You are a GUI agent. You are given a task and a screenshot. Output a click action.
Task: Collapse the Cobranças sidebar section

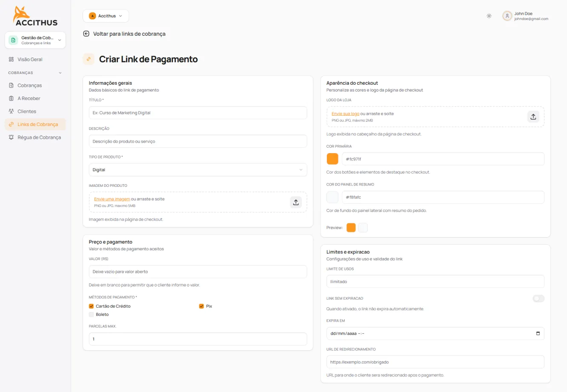click(35, 73)
